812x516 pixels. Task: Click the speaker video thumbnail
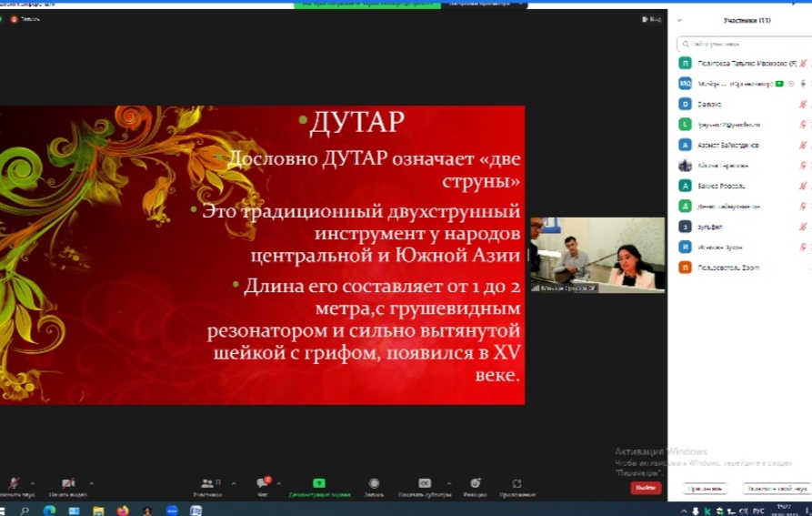click(x=597, y=255)
